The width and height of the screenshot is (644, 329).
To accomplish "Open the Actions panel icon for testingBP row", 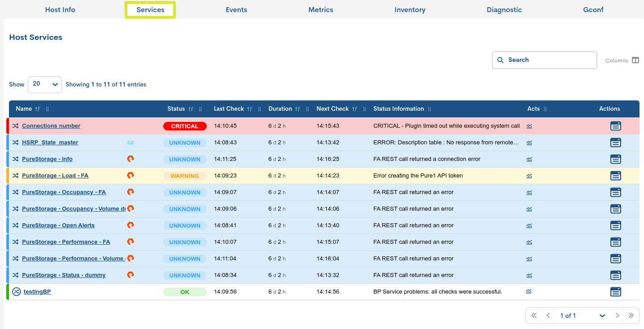I will (x=615, y=291).
